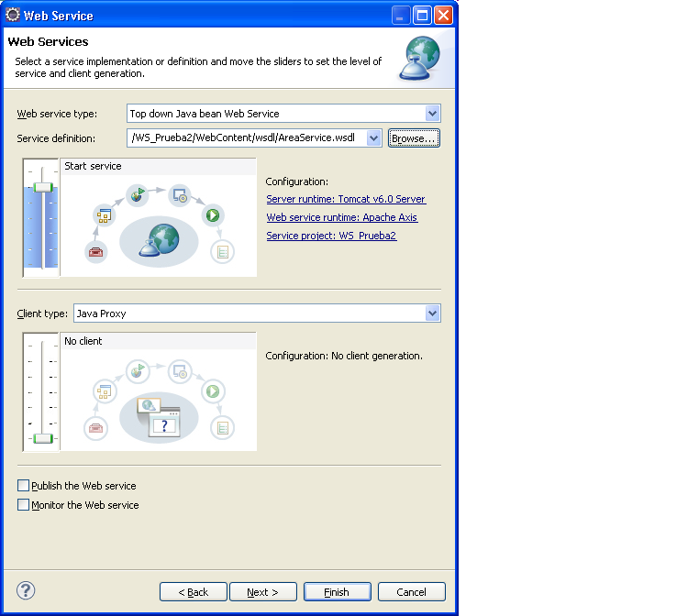The width and height of the screenshot is (699, 616).
Task: Click the Deploy service globe icon in service diagram
Action: point(138,195)
